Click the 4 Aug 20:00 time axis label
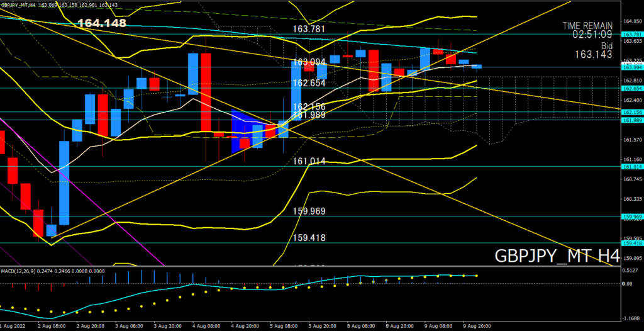This screenshot has width=644, height=331. 245,326
